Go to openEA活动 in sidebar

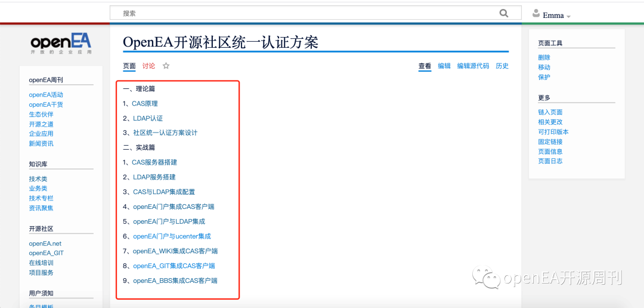pos(46,95)
